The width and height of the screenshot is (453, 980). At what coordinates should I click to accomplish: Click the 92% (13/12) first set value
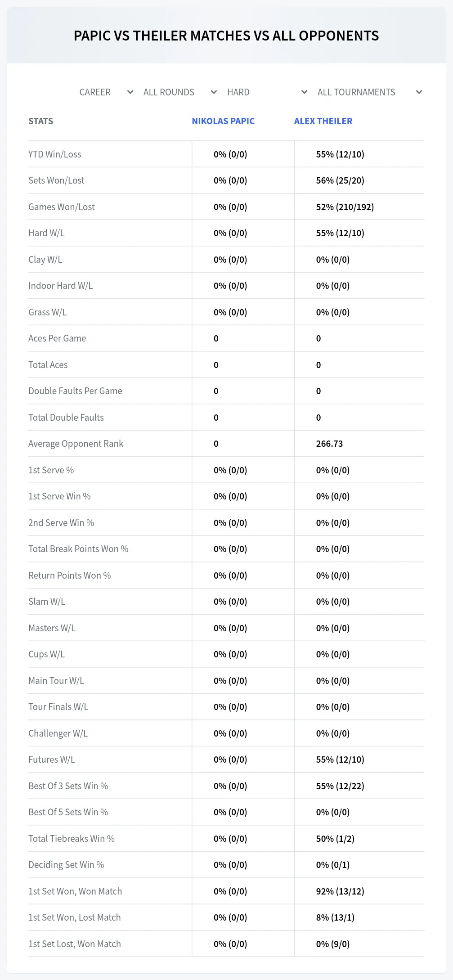pos(340,891)
